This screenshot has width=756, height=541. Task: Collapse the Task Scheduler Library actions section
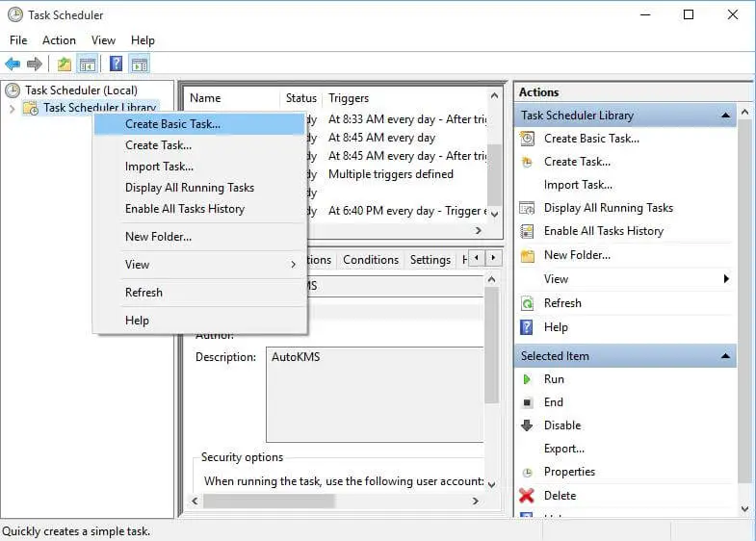[x=725, y=116]
